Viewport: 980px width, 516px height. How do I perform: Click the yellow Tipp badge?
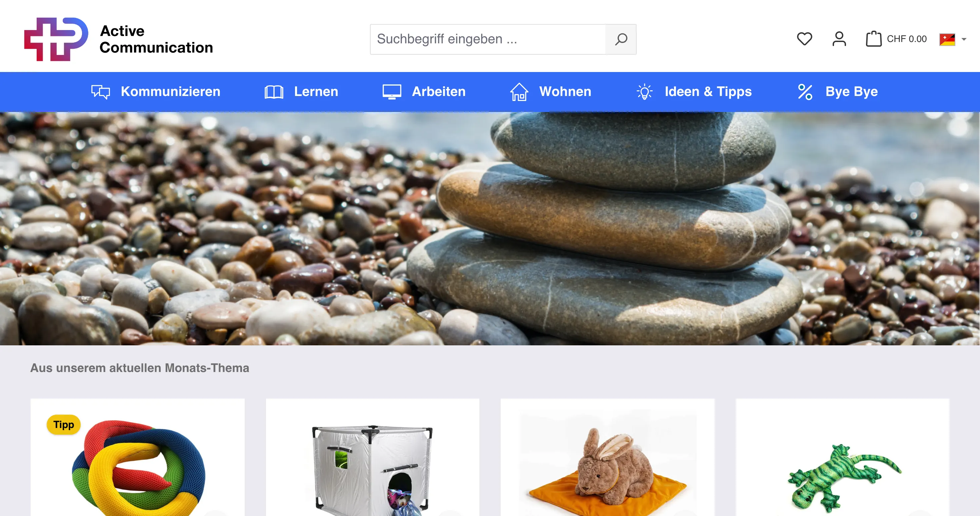pyautogui.click(x=64, y=425)
